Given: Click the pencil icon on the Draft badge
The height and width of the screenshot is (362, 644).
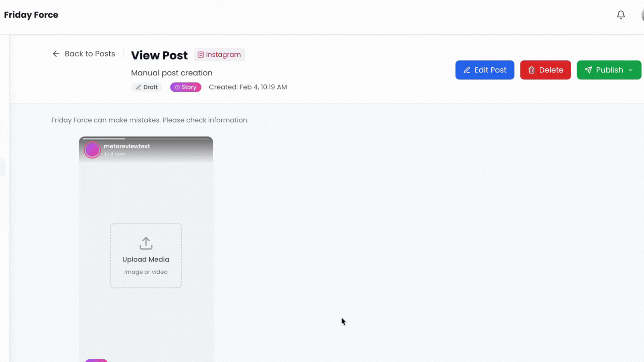Looking at the screenshot, I should [139, 87].
